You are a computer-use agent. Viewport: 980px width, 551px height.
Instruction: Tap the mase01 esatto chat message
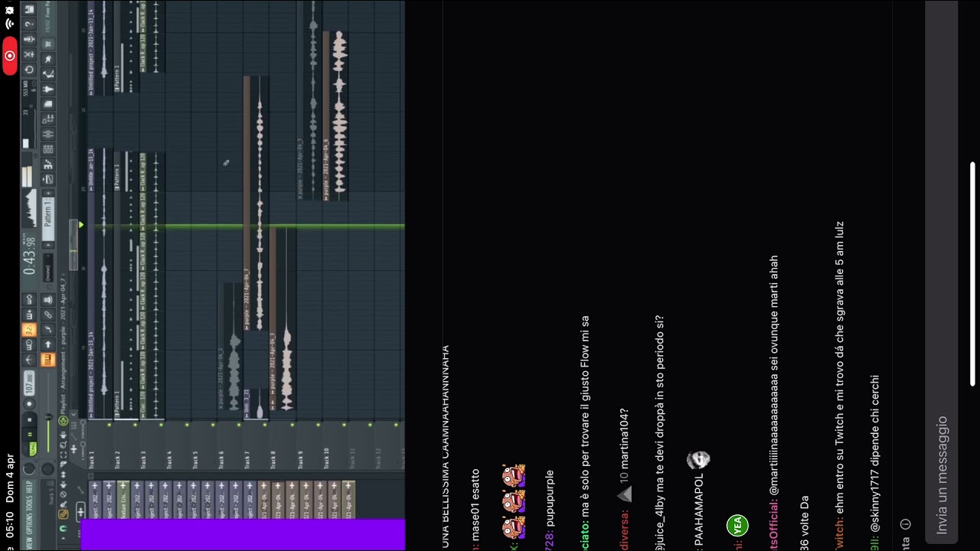475,501
